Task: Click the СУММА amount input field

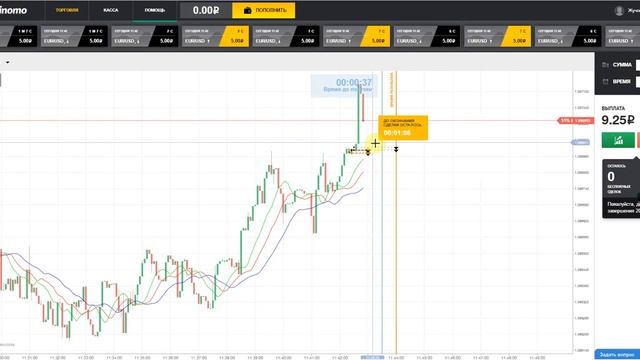Action: pos(638,65)
